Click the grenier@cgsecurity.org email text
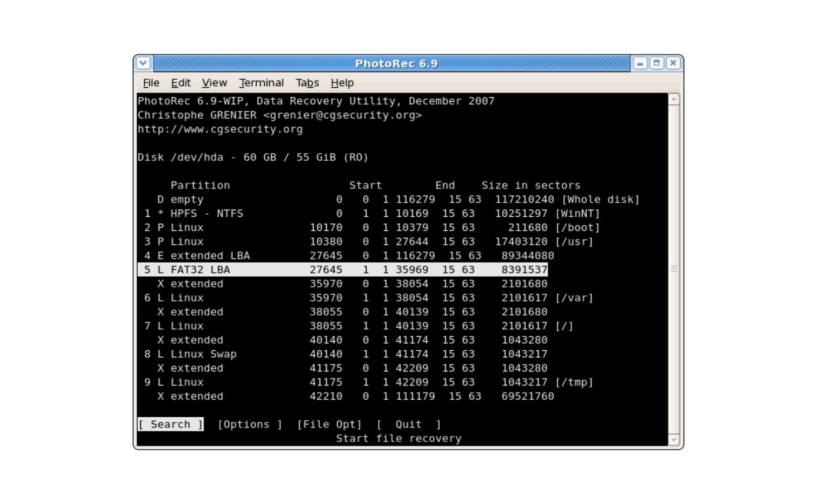This screenshot has width=817, height=504. coord(342,115)
